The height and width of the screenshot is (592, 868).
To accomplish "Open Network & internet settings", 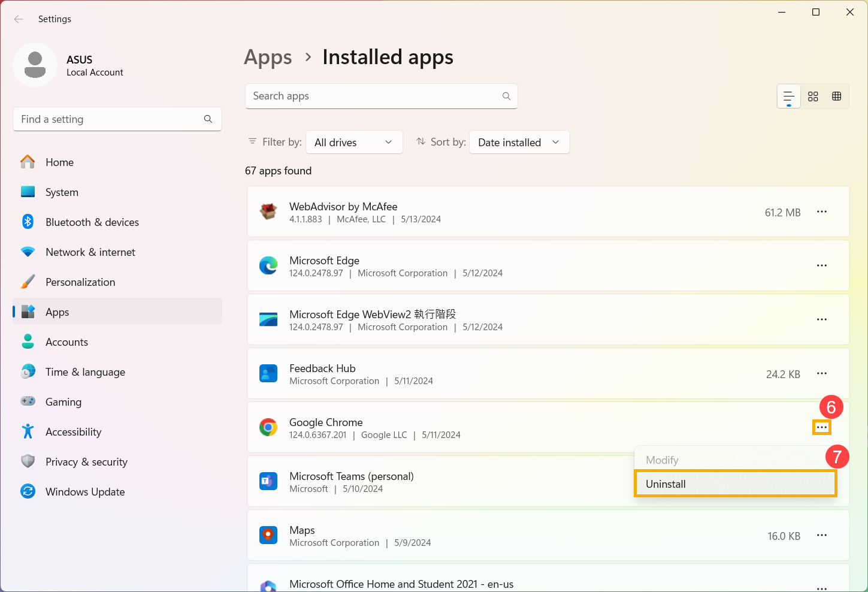I will pyautogui.click(x=117, y=252).
